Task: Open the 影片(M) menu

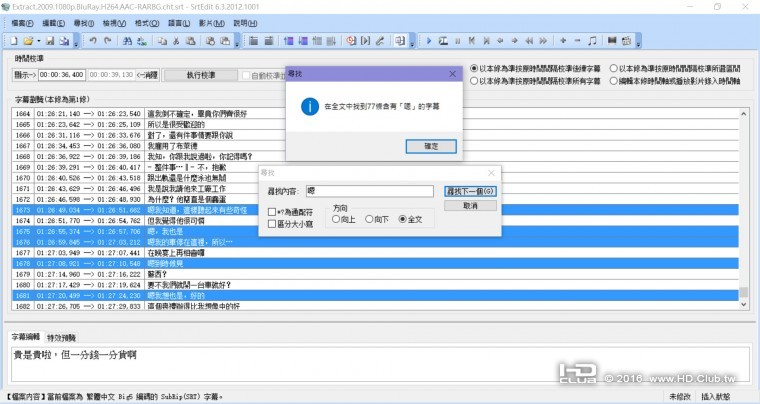Action: coord(212,23)
